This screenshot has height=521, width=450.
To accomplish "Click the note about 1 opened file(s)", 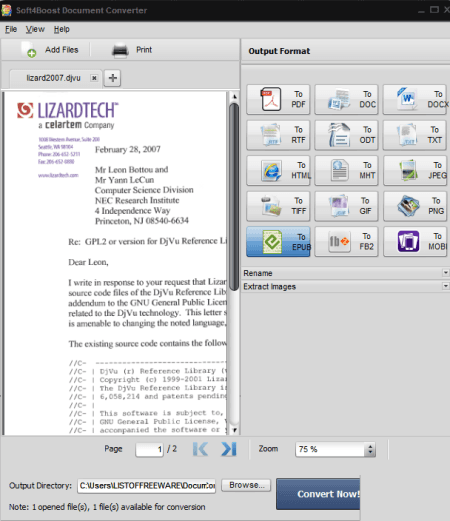I will (x=107, y=507).
